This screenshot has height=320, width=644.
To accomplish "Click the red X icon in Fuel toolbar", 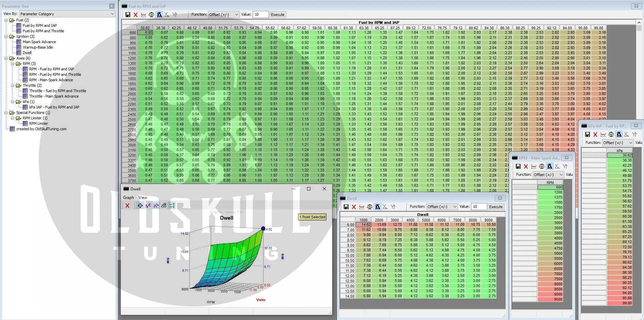I will (135, 15).
